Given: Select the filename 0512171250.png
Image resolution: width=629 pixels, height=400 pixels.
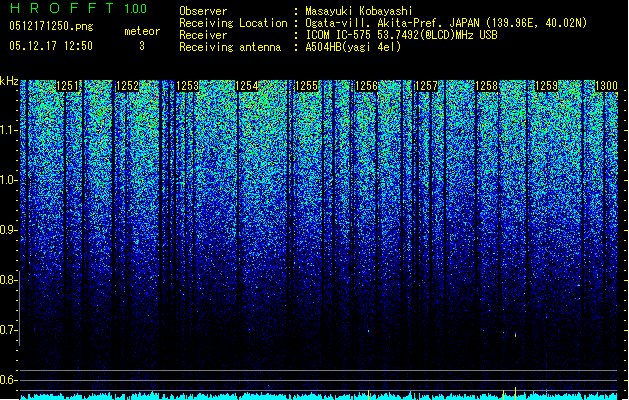Looking at the screenshot, I should click(51, 26).
